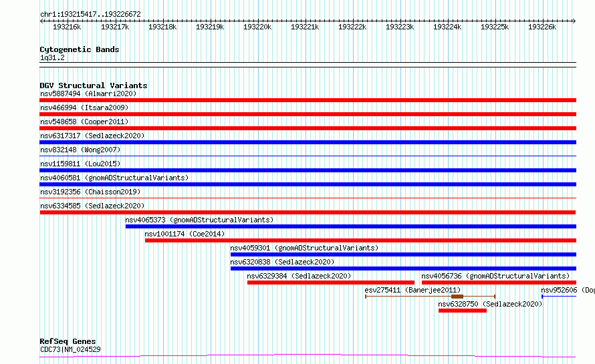Click the nsv952606 variant label
The width and height of the screenshot is (595, 364).
click(568, 290)
